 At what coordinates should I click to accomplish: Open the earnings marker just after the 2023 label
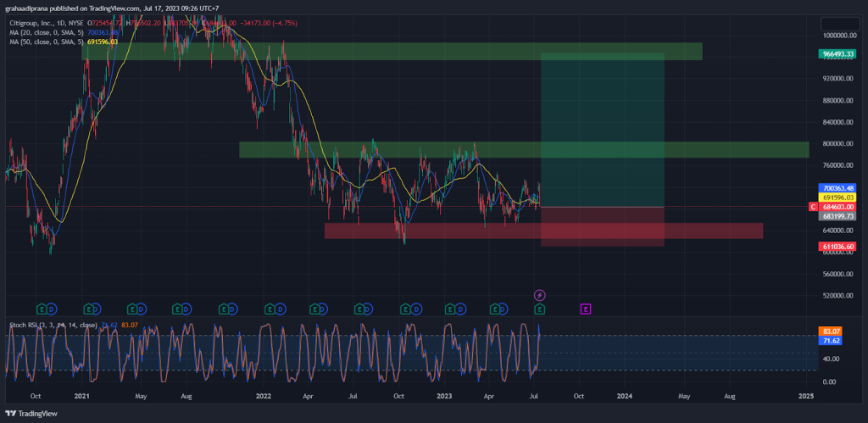(x=450, y=309)
